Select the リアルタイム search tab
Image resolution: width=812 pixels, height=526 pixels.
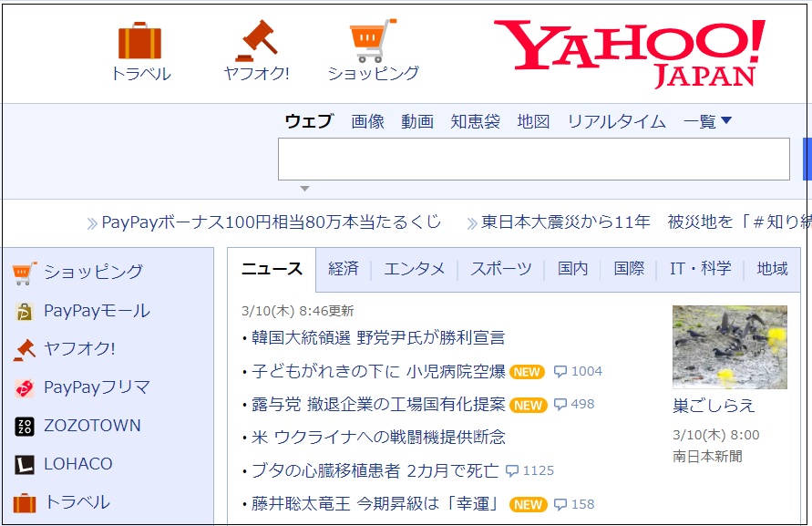616,121
